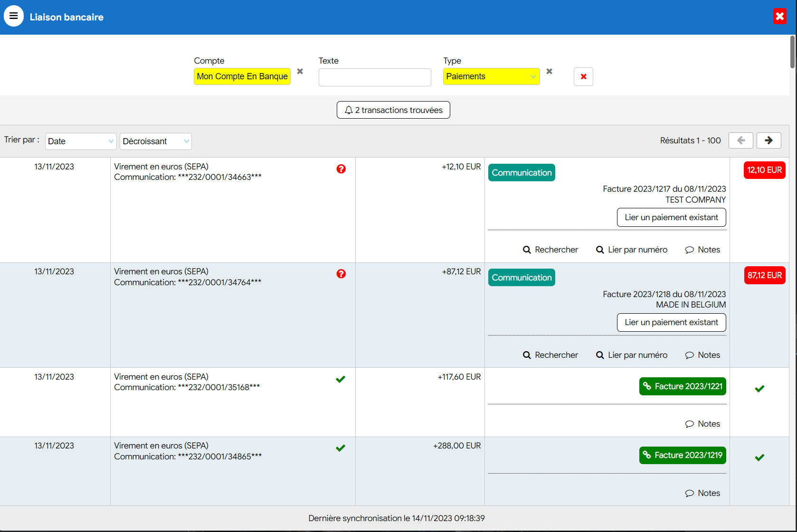Open Notes for the 87,12 EUR transaction
This screenshot has height=532, width=797.
coord(702,355)
